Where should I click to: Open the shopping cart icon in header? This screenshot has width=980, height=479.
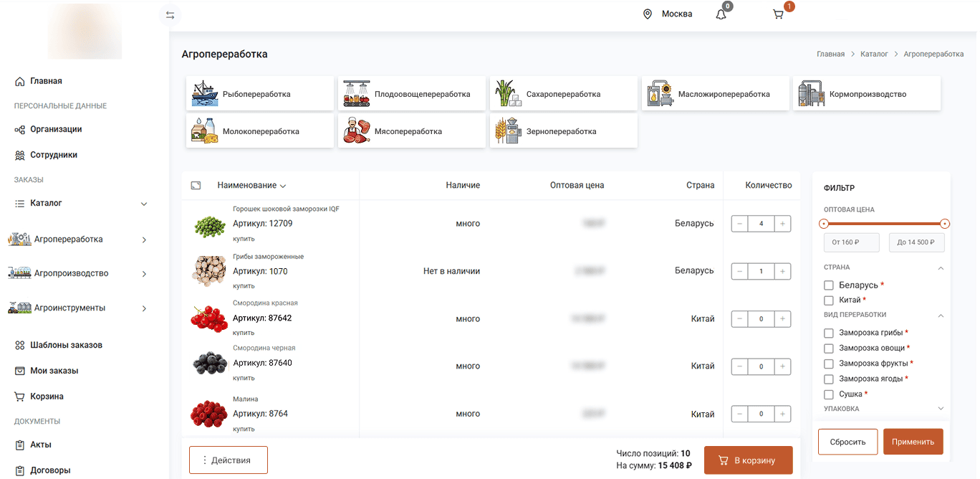coord(778,14)
